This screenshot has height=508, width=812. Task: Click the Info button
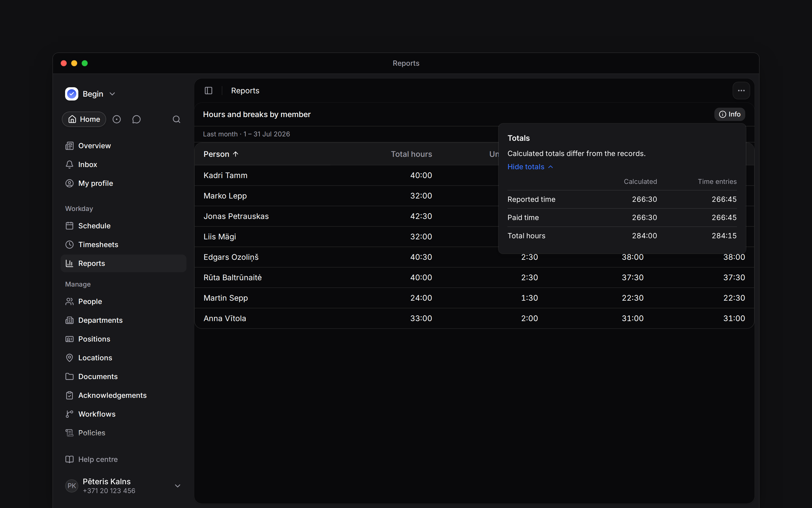(x=730, y=114)
